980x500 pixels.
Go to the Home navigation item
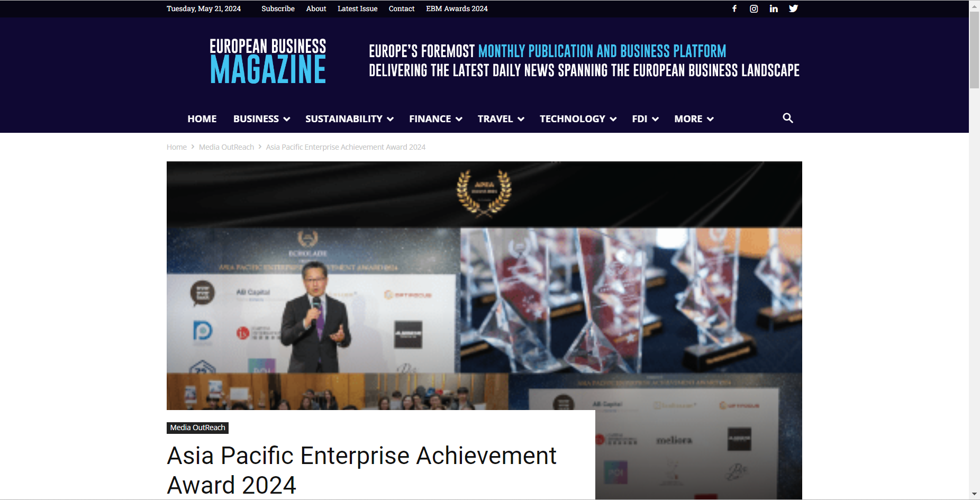tap(202, 119)
